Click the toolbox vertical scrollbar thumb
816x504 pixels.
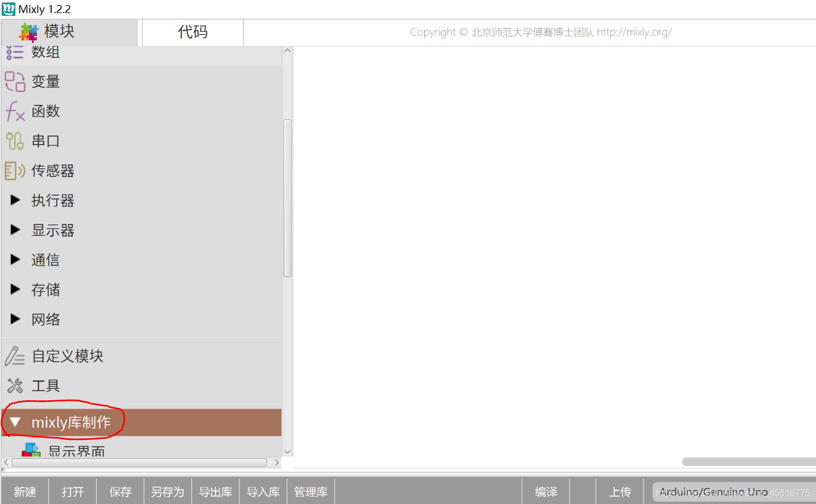coord(287,198)
